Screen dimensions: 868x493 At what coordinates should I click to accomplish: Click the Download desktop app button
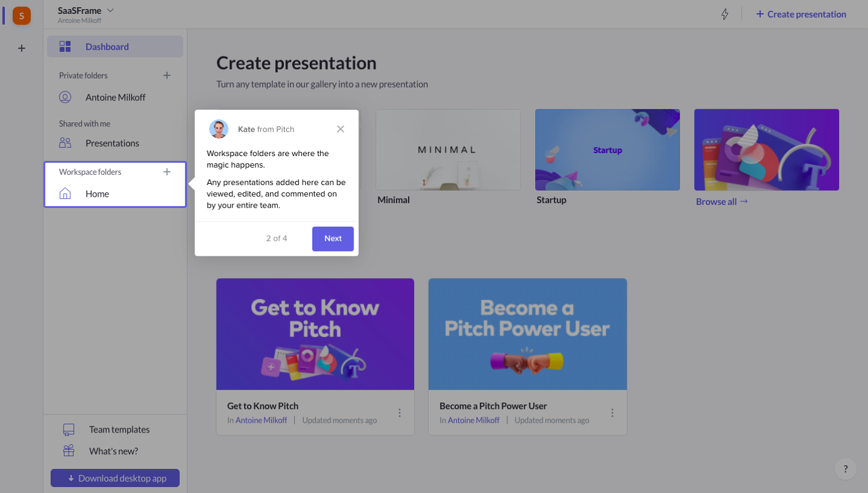click(115, 478)
